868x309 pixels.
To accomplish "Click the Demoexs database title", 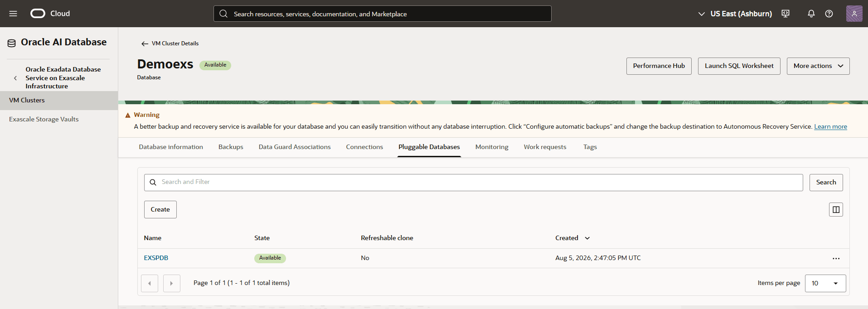I will 165,64.
